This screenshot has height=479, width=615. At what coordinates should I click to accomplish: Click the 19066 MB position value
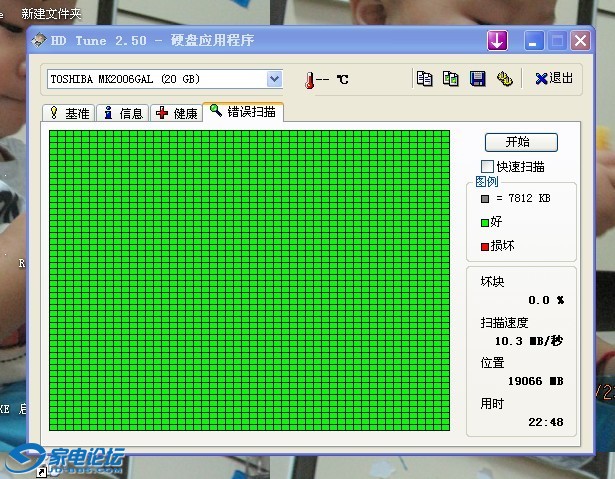[535, 381]
